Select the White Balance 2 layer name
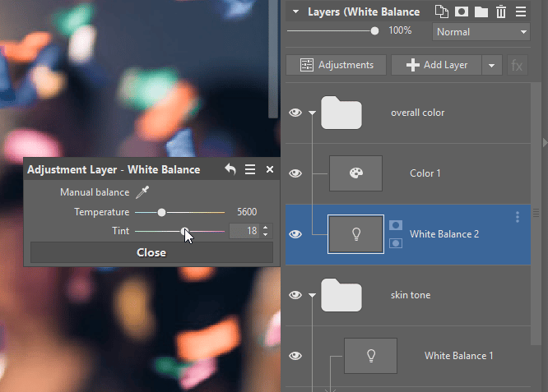This screenshot has width=548, height=392. (444, 234)
